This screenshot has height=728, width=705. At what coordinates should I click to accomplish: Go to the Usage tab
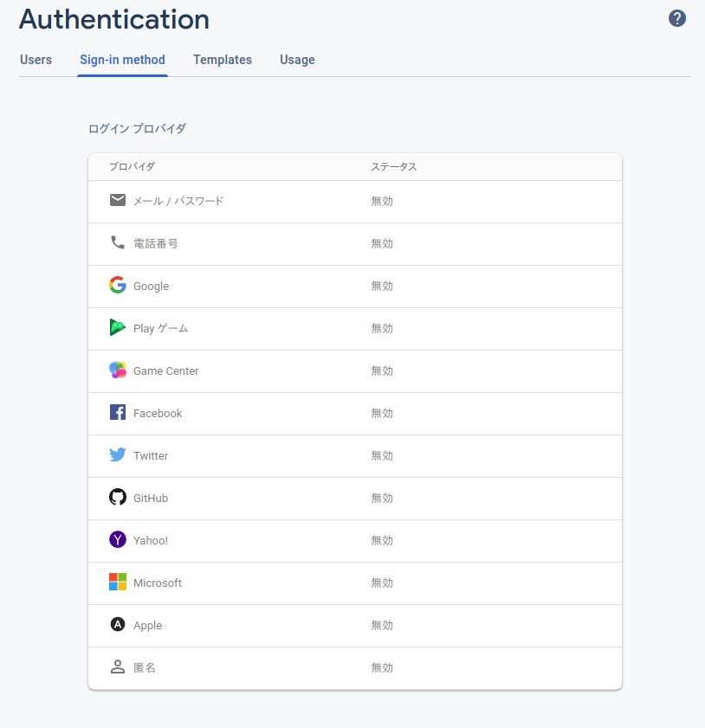coord(297,60)
